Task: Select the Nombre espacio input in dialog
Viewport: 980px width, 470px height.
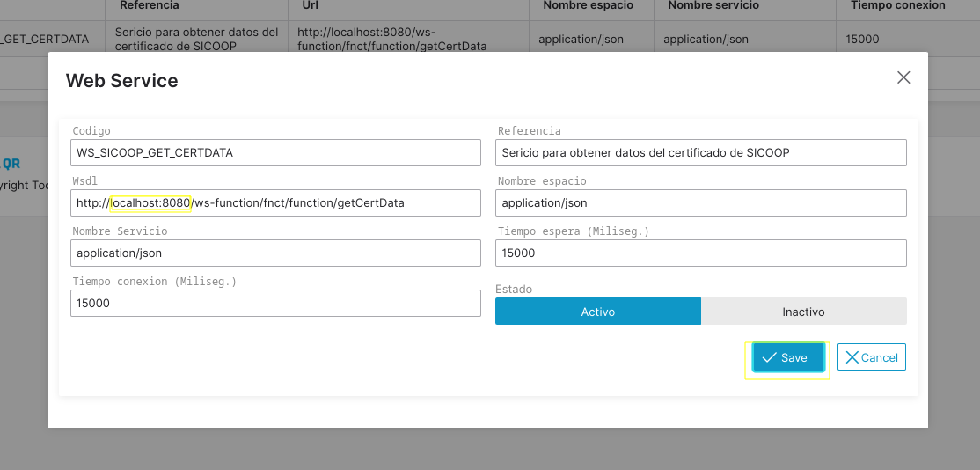Action: 700,202
